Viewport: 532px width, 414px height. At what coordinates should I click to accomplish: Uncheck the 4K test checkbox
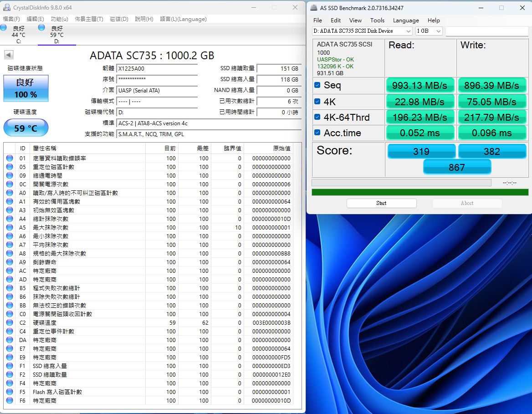click(x=317, y=101)
